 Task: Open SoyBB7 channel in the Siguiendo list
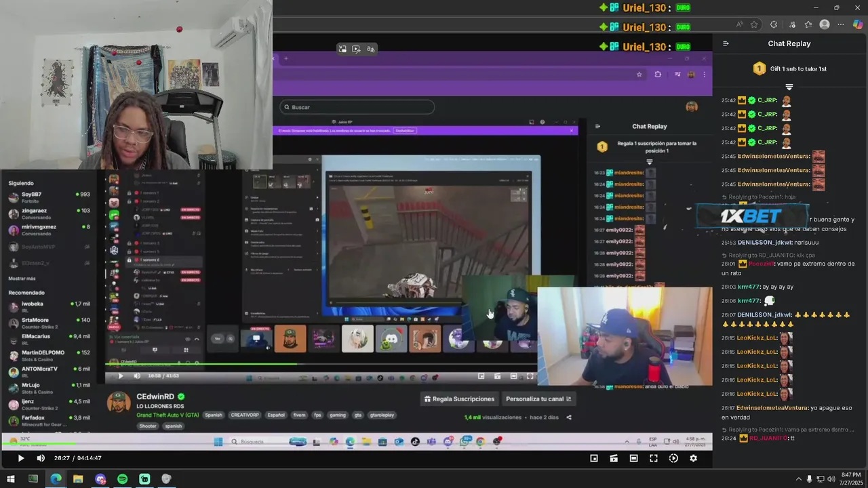click(x=49, y=197)
